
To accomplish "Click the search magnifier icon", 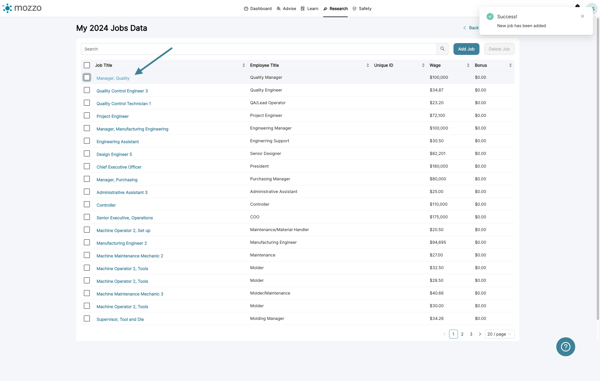I will pyautogui.click(x=442, y=49).
